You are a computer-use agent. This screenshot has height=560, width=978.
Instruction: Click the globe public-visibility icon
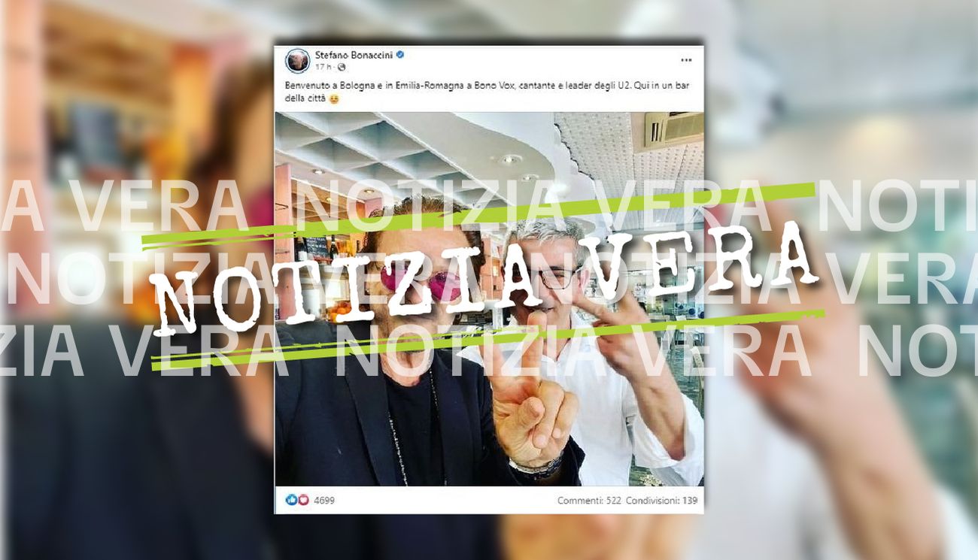[x=342, y=67]
